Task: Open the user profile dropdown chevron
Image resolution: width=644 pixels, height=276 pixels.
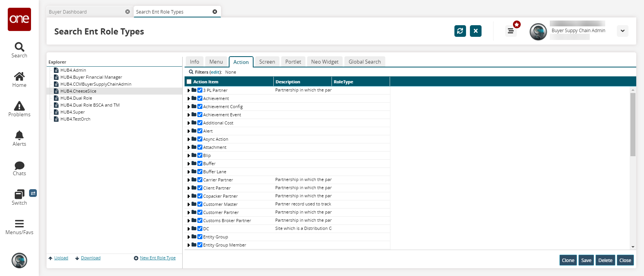Action: [x=622, y=31]
